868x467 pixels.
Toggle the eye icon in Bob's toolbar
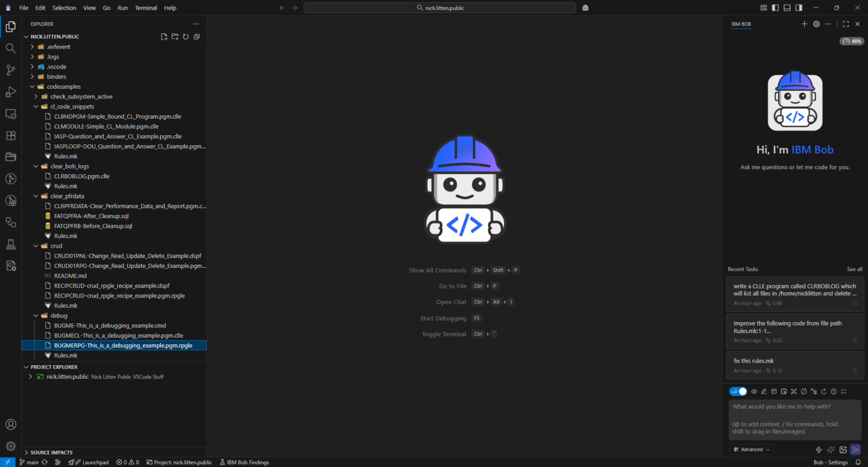pos(754,391)
